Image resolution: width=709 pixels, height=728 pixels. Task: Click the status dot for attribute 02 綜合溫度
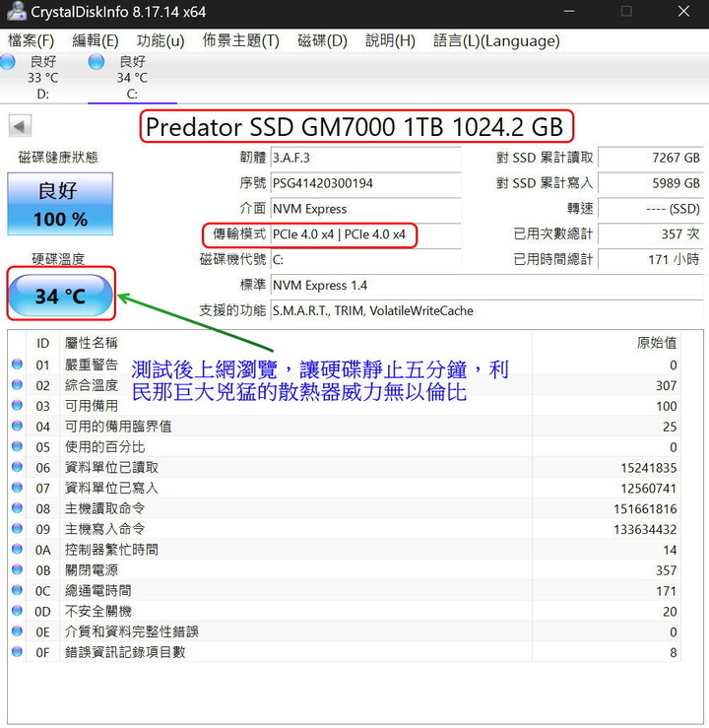(x=17, y=384)
